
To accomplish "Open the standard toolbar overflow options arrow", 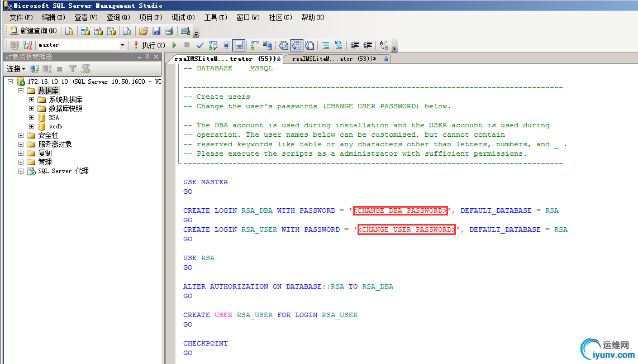I will click(x=196, y=33).
